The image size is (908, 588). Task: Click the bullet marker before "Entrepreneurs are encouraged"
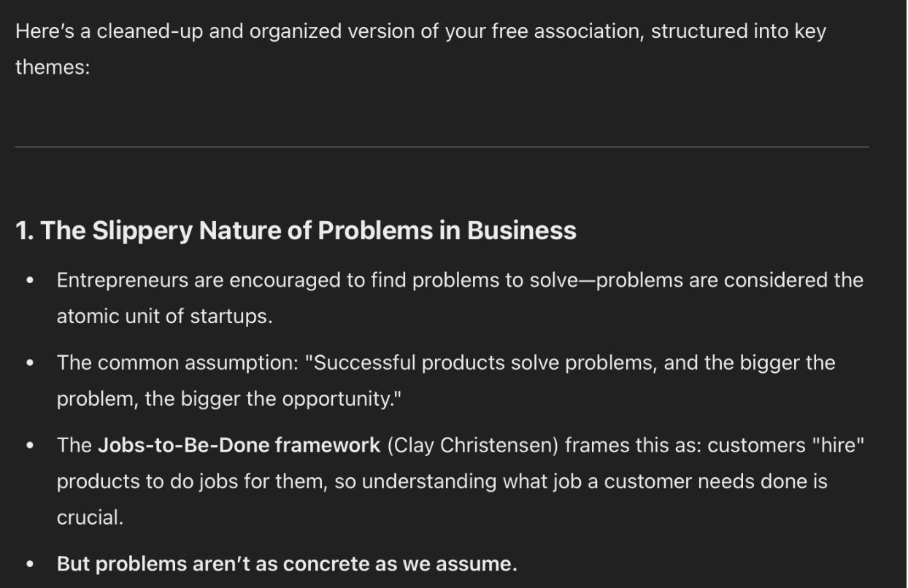point(30,282)
